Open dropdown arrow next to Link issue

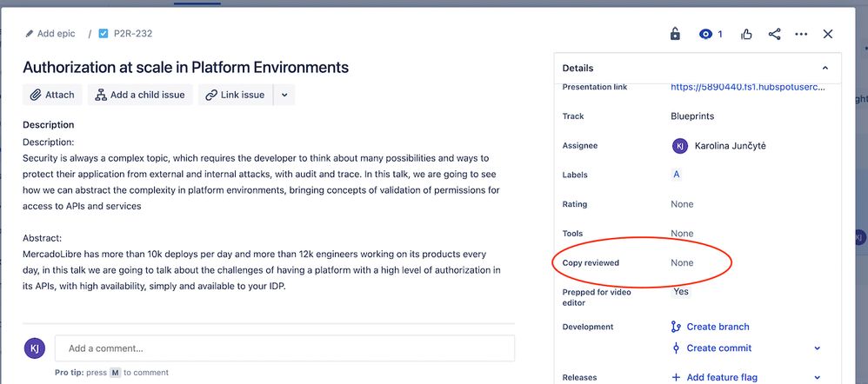pyautogui.click(x=284, y=95)
